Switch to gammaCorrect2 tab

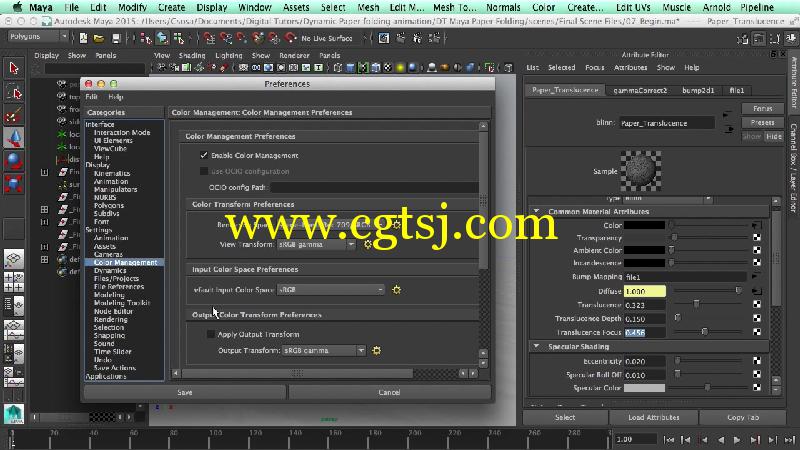coord(640,90)
